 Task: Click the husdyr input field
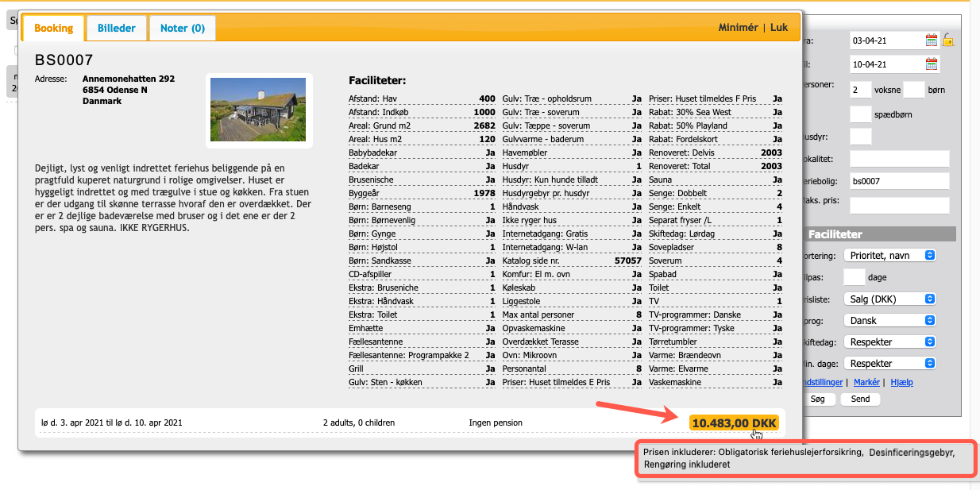pyautogui.click(x=860, y=136)
